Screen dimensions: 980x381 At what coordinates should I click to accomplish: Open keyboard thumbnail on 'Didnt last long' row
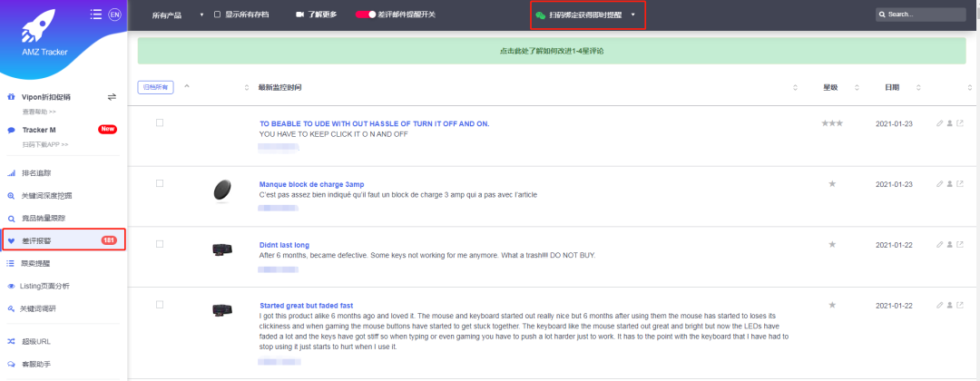(x=223, y=249)
